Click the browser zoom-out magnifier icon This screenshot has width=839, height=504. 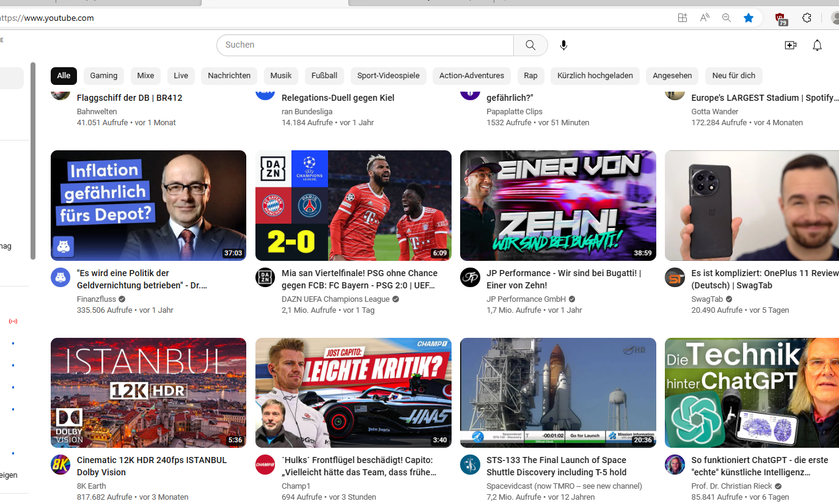click(x=726, y=18)
